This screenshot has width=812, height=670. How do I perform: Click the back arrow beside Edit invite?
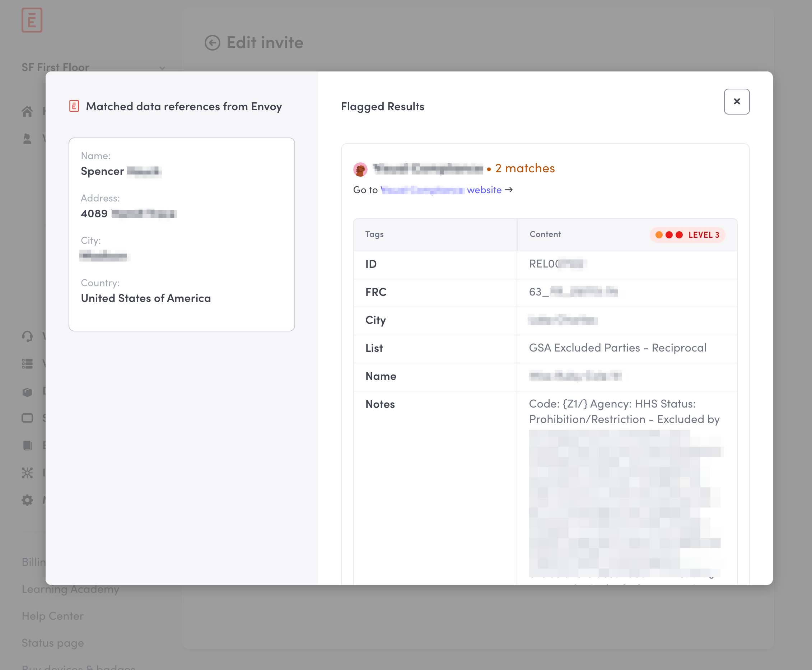click(212, 43)
